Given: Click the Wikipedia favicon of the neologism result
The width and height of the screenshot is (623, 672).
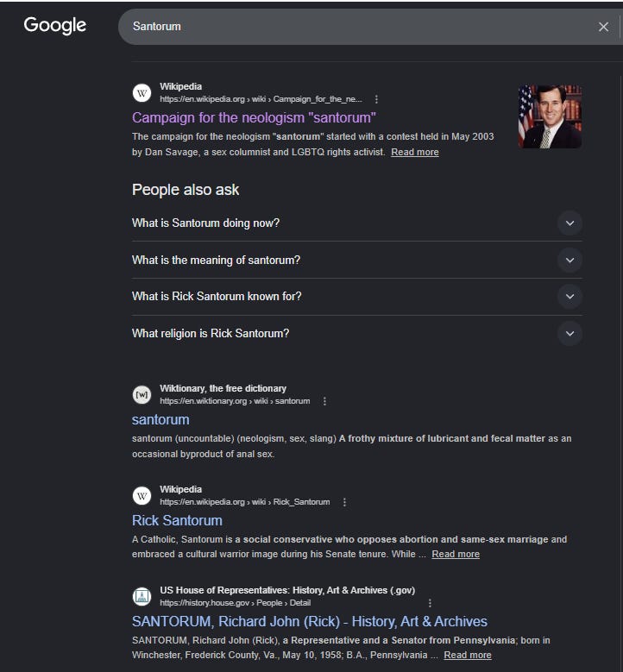Looking at the screenshot, I should (142, 93).
